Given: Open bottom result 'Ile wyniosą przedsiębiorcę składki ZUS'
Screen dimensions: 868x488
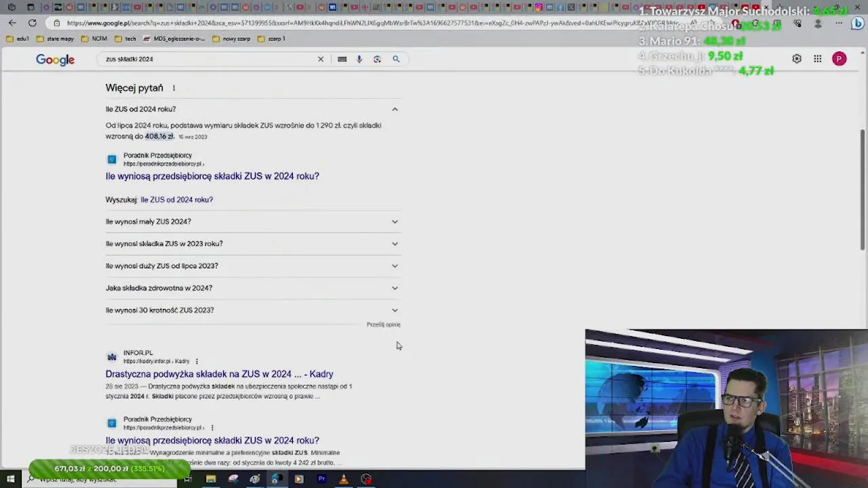Looking at the screenshot, I should (x=212, y=441).
